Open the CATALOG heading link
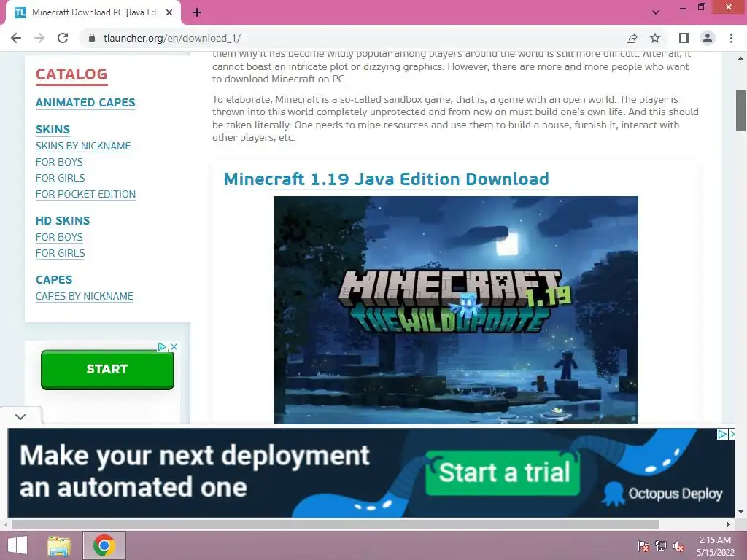Viewport: 747px width, 560px height. click(x=71, y=74)
